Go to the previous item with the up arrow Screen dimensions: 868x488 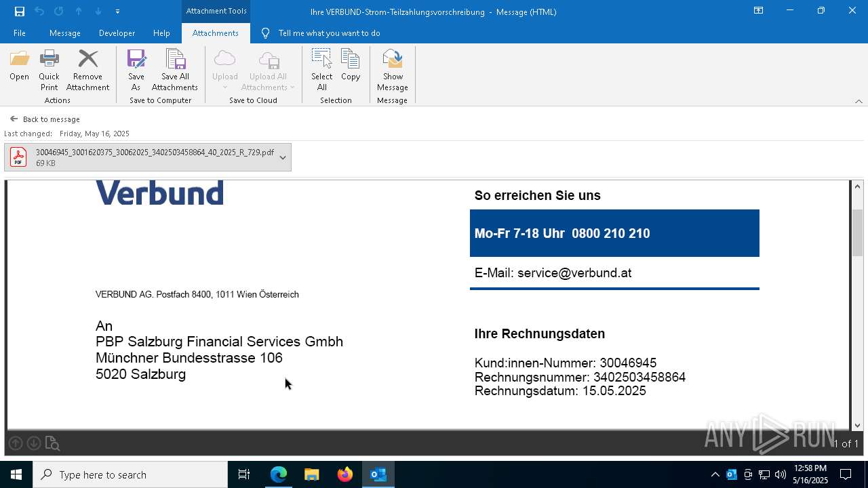coord(79,12)
